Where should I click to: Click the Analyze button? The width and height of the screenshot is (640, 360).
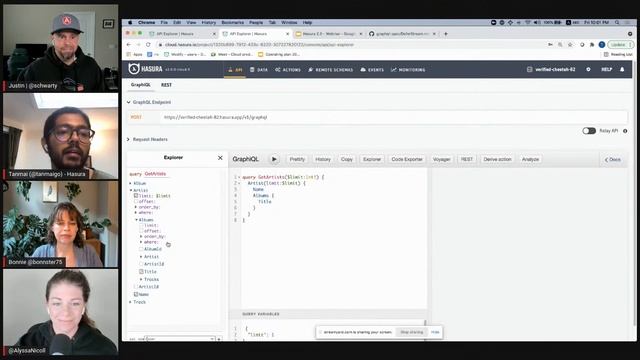pos(530,159)
